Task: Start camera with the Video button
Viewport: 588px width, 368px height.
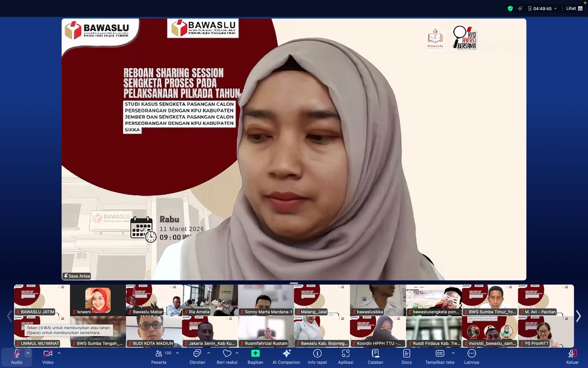Action: (x=48, y=357)
